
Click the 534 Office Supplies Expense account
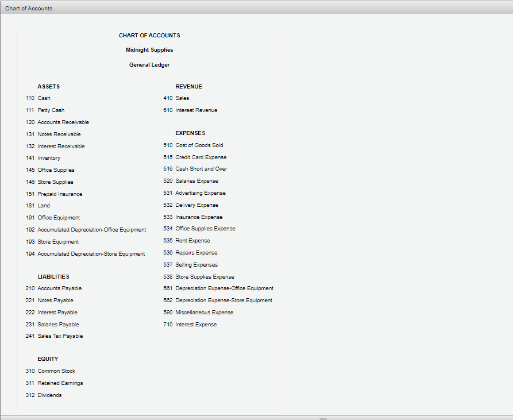pos(199,229)
